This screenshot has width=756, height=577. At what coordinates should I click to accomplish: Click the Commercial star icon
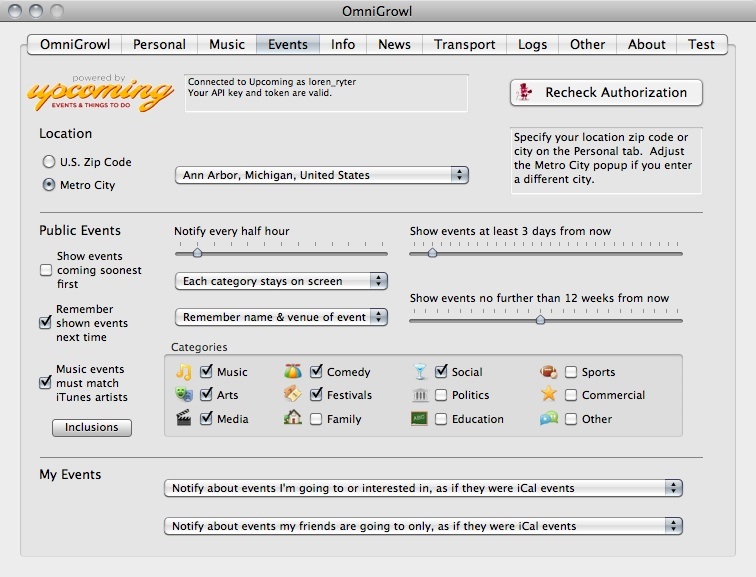(549, 394)
